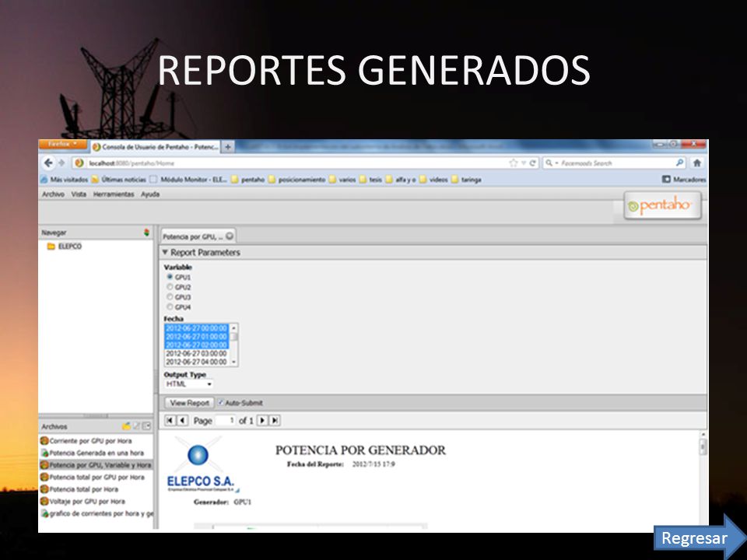Select the GPU3 radio button
Image resolution: width=747 pixels, height=560 pixels.
coord(170,296)
